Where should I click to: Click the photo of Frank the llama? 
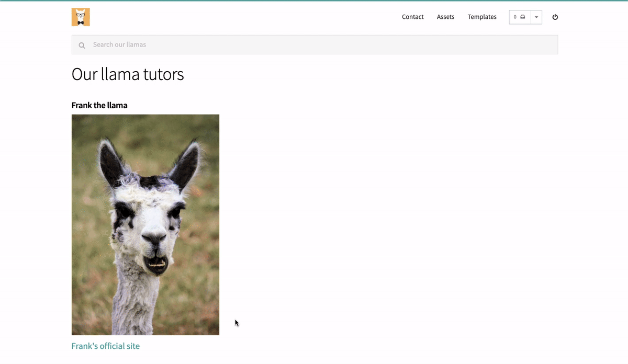point(145,225)
